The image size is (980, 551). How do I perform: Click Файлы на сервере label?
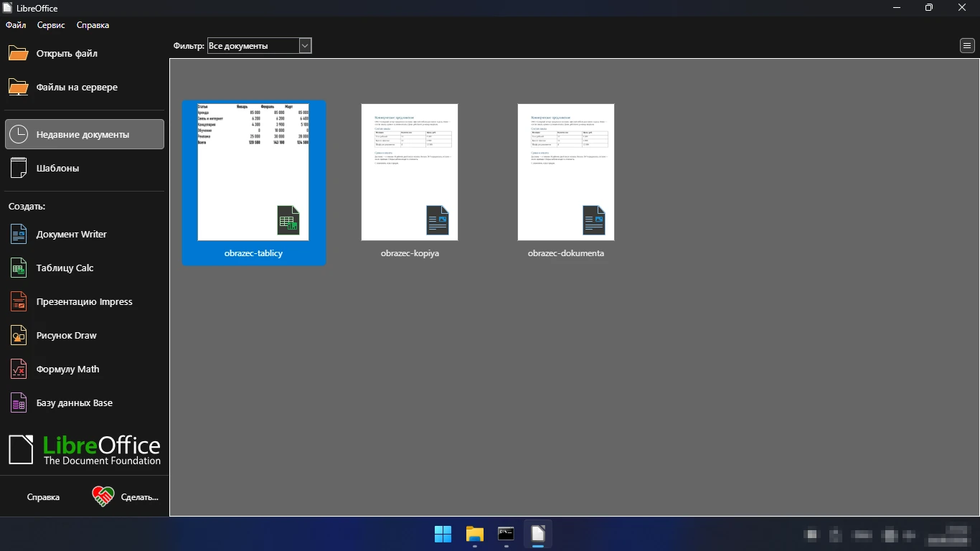tap(77, 88)
